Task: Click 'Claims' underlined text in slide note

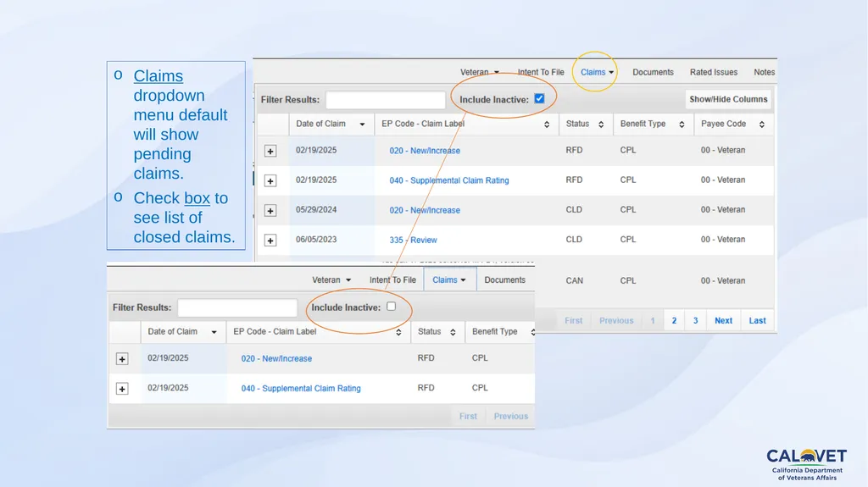Action: 159,76
